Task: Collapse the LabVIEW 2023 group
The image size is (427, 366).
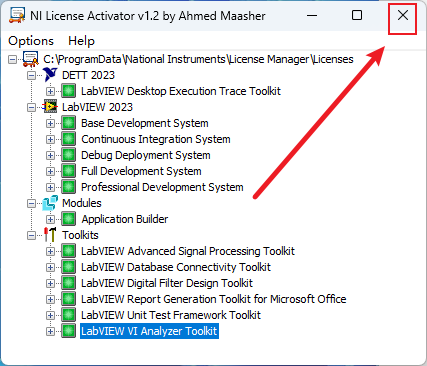Action: click(x=31, y=107)
